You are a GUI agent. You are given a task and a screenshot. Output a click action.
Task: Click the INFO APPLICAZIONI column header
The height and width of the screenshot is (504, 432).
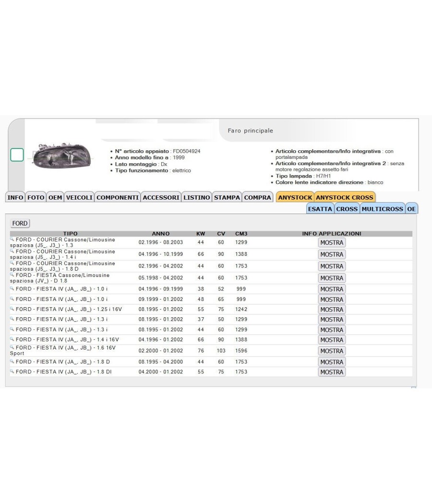click(332, 234)
